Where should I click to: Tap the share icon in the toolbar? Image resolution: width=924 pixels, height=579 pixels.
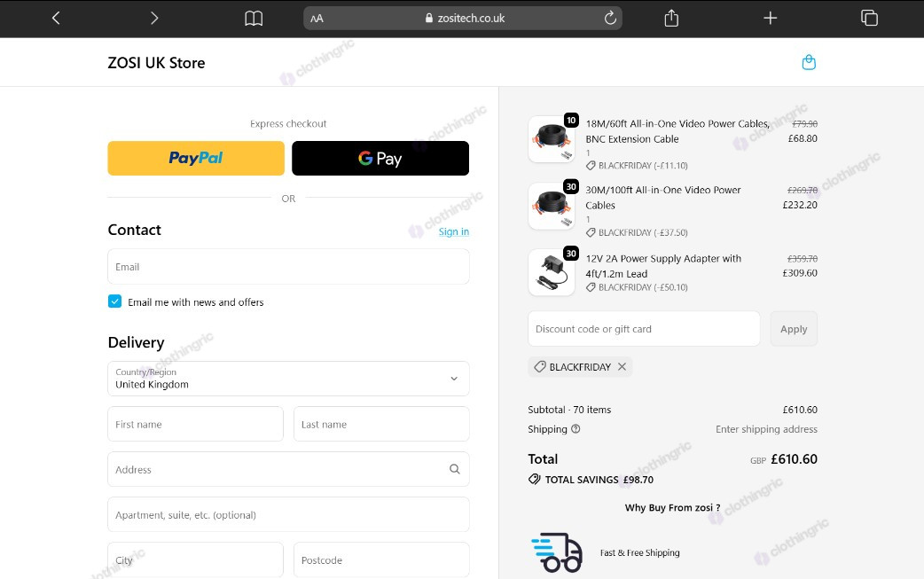671,19
